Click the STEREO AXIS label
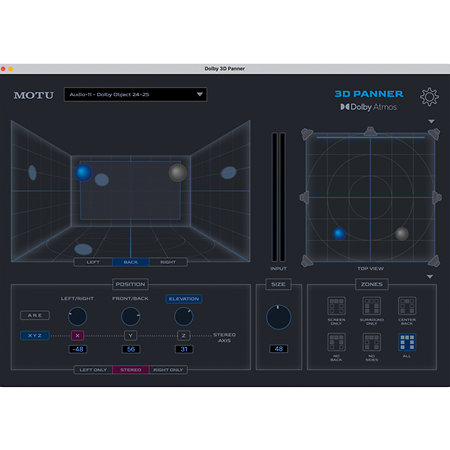 (x=224, y=338)
